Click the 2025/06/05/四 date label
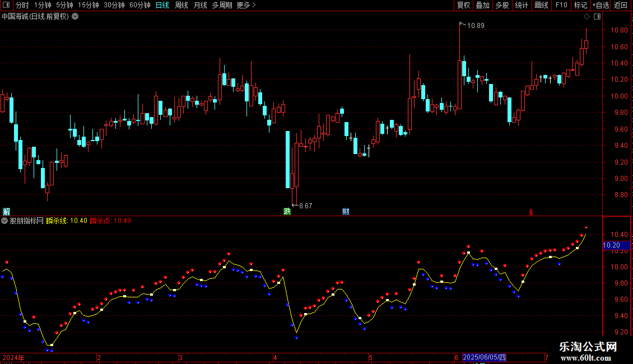 point(484,357)
